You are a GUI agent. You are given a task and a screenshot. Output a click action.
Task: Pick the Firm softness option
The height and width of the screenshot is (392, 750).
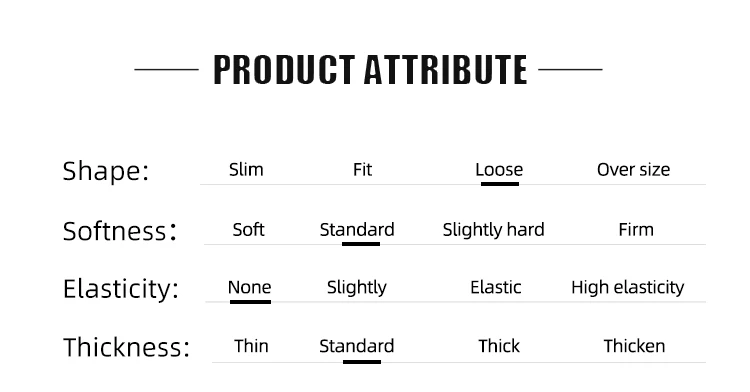pyautogui.click(x=636, y=230)
